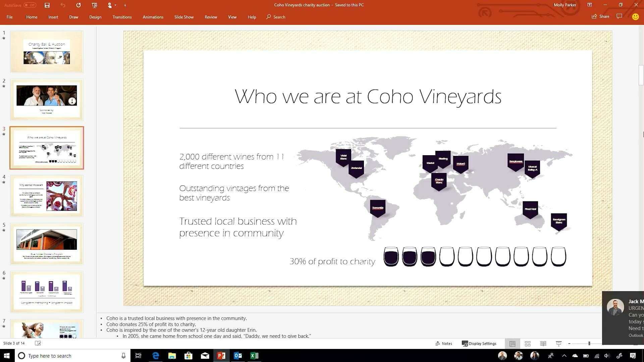644x362 pixels.
Task: Click the Touch/Mouse mode icon
Action: pos(110,5)
